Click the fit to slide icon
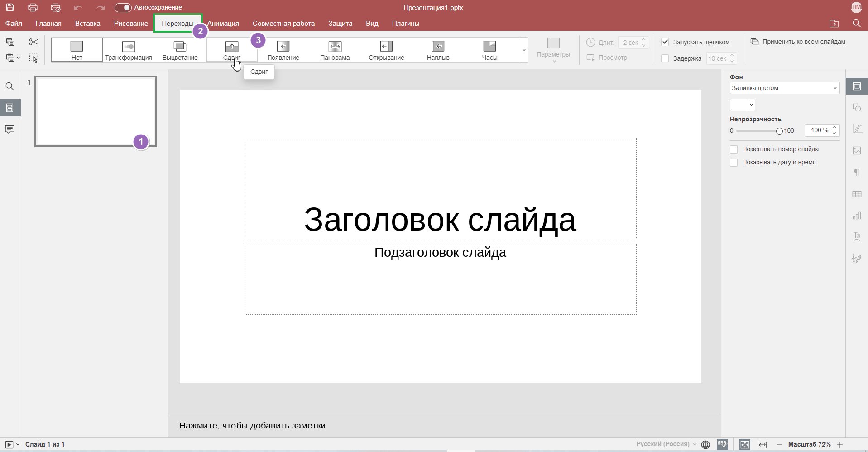 pos(744,445)
